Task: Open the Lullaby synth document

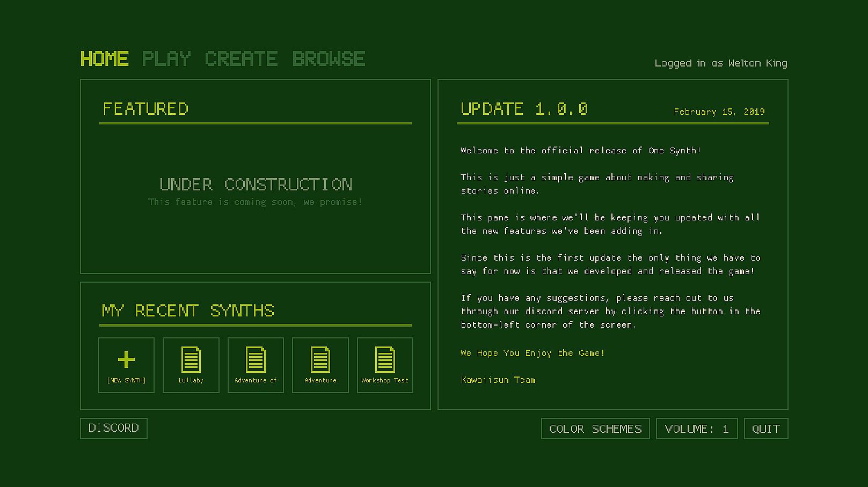Action: (x=191, y=365)
